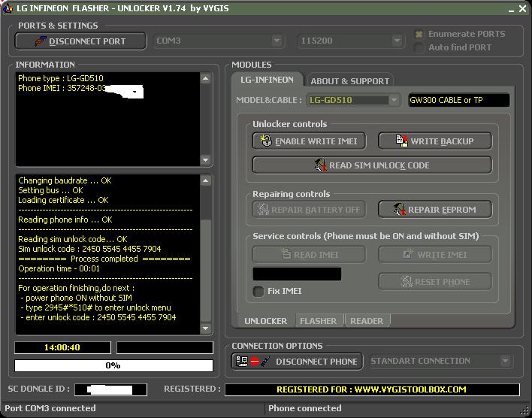Viewport: 532px width, 418px height.
Task: Click the icon on Reset Phone
Action: coord(407,281)
